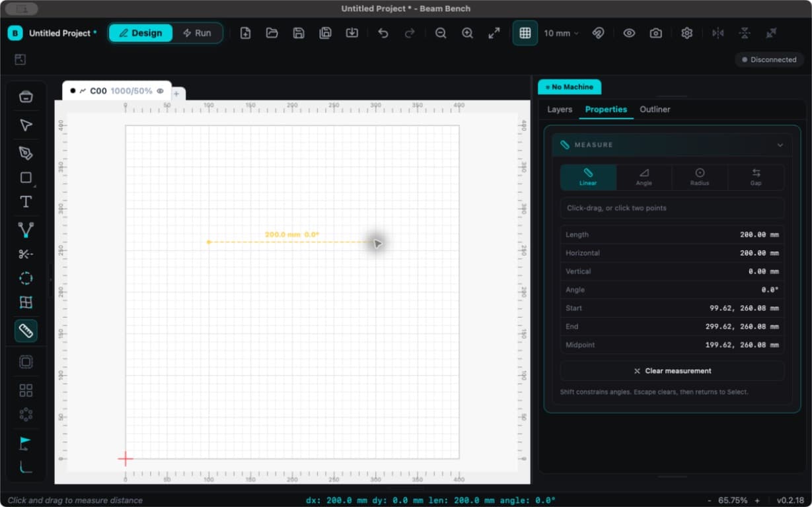Screen dimensions: 812x507
Task: Toggle the grid display button
Action: [x=525, y=33]
